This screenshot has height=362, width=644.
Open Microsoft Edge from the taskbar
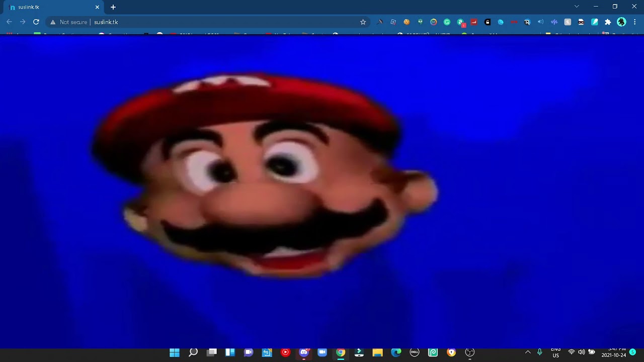[396, 352]
